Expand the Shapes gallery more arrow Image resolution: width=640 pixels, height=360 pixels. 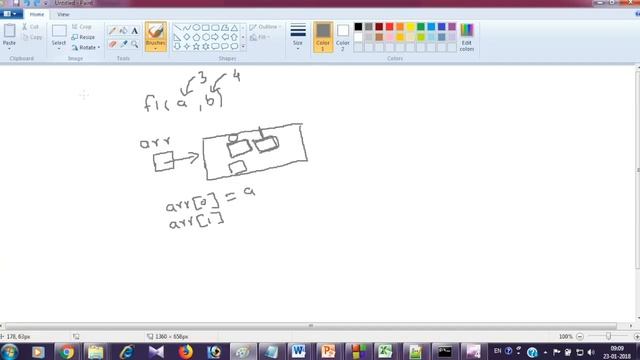pyautogui.click(x=243, y=47)
